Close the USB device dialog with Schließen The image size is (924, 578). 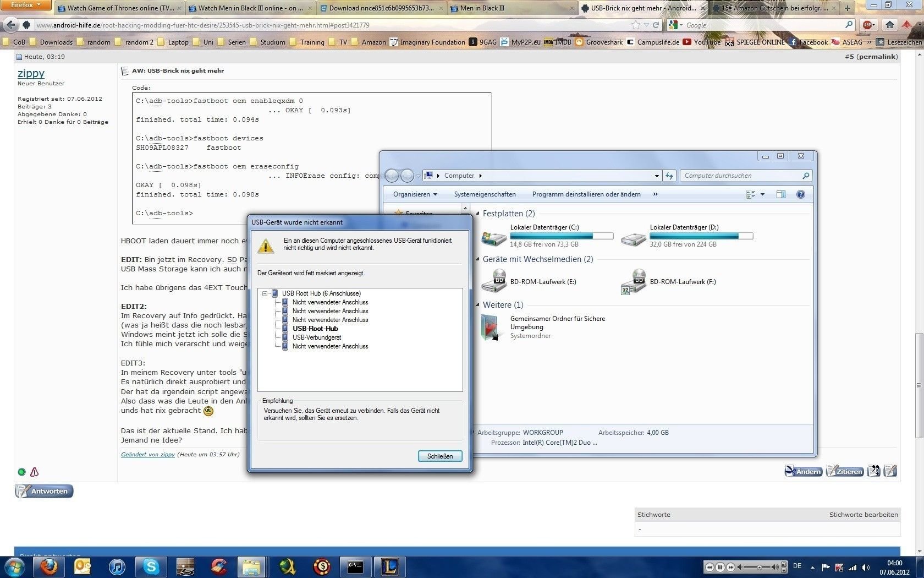coord(440,456)
